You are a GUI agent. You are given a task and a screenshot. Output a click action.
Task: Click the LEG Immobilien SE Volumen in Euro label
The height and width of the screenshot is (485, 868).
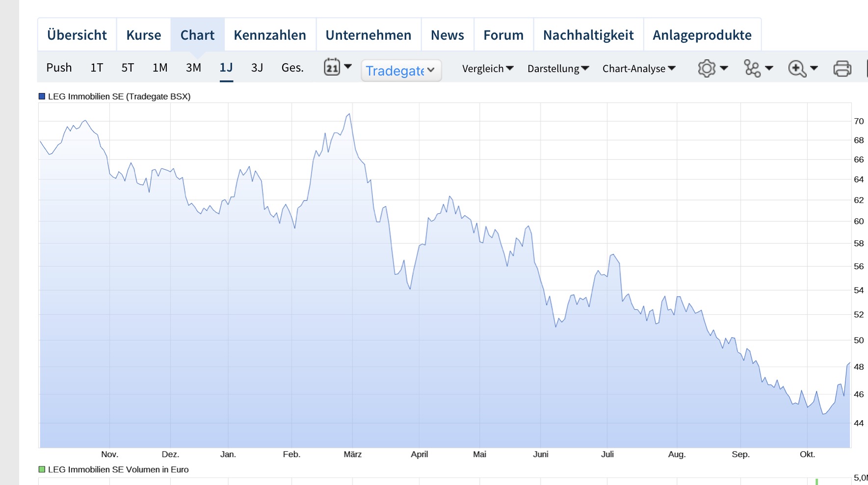[118, 469]
